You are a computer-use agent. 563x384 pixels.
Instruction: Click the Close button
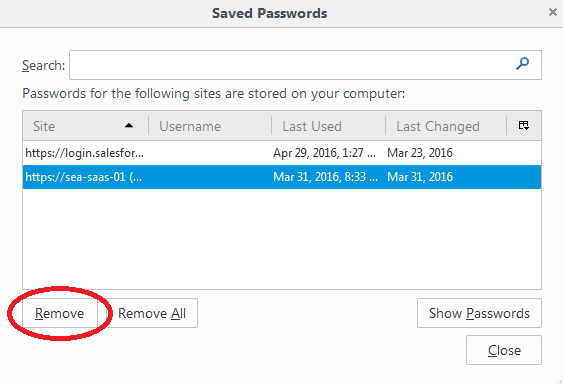point(504,350)
